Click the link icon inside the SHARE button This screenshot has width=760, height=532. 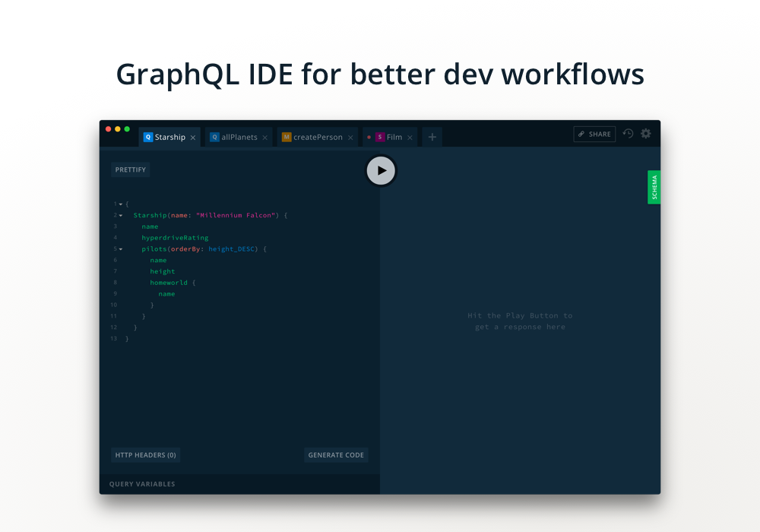pos(581,134)
